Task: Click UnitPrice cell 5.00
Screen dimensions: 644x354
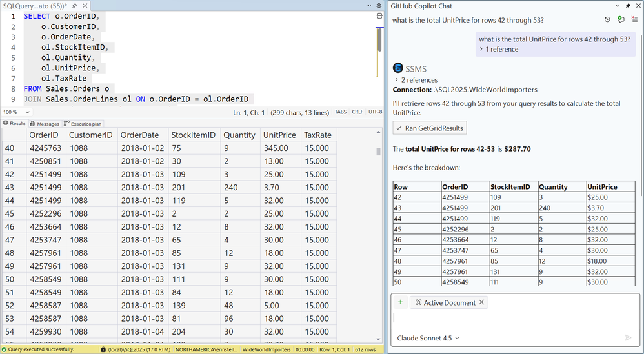Action: point(281,306)
